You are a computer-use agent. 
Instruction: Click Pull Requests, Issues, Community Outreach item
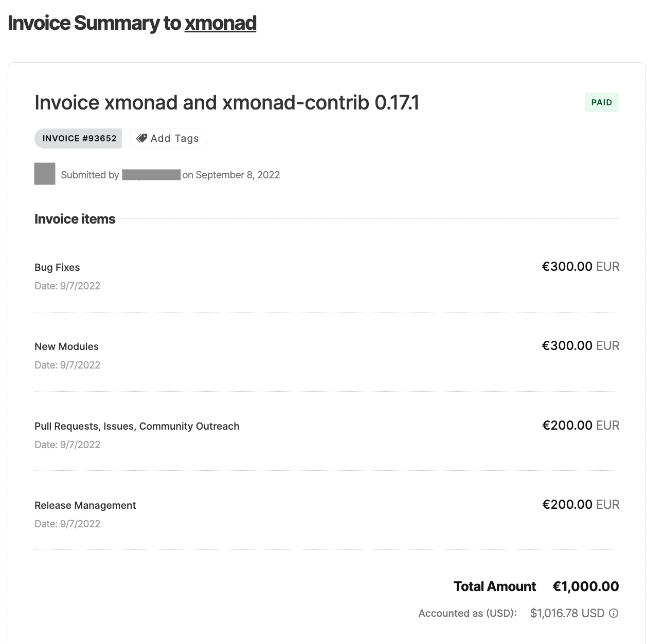pyautogui.click(x=137, y=426)
